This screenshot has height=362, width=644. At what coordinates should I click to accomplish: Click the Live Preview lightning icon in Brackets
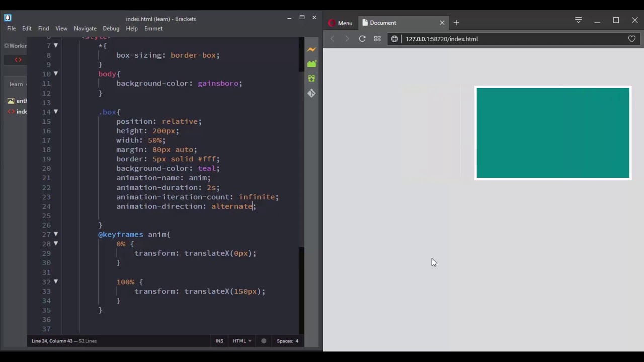[311, 49]
